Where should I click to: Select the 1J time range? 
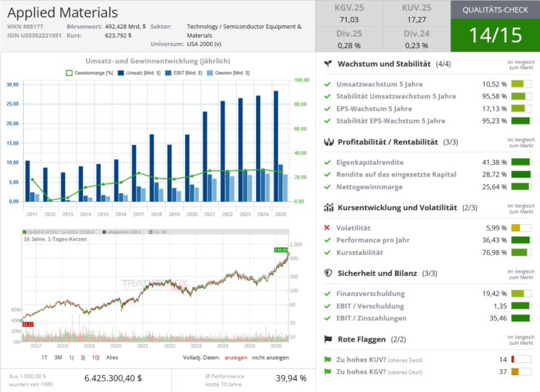tap(71, 357)
